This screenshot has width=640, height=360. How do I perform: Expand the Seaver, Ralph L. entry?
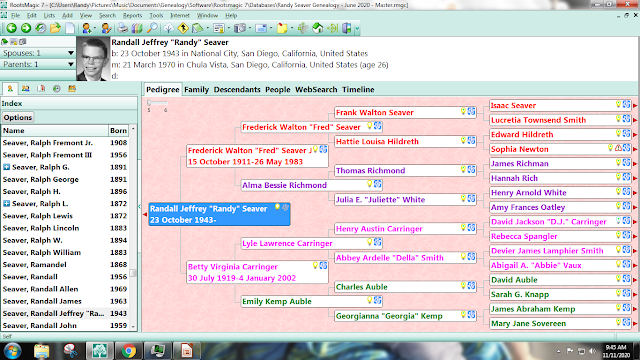tap(6, 203)
